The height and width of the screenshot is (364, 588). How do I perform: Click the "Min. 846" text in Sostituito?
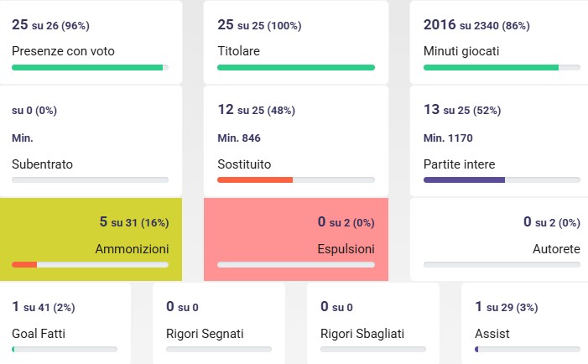pos(241,137)
